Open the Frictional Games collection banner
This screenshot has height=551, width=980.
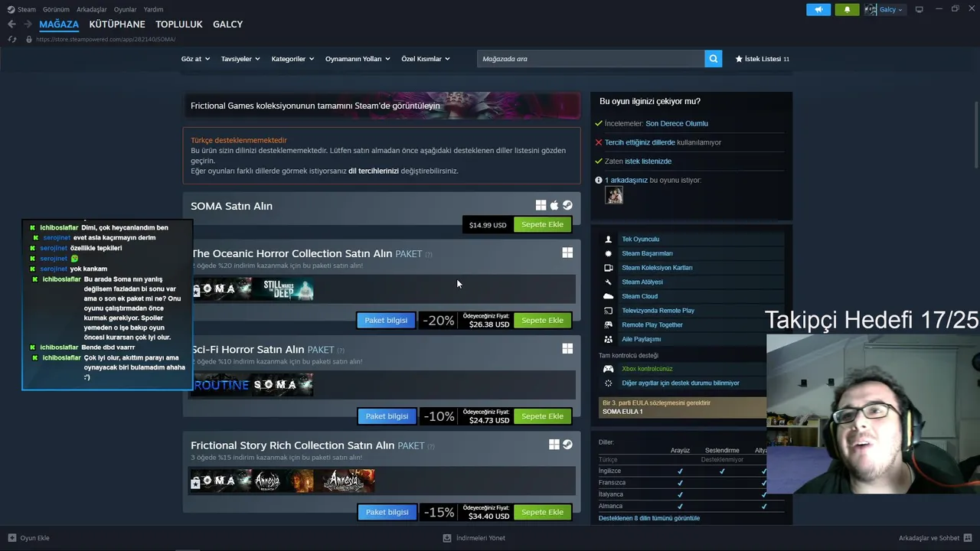(381, 106)
